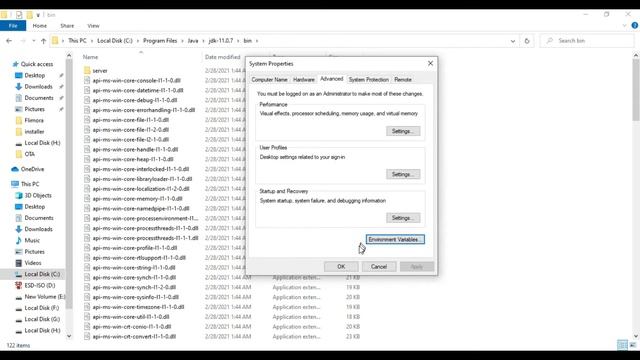Open 3D Objects in sidebar
The height and width of the screenshot is (360, 640).
point(38,196)
